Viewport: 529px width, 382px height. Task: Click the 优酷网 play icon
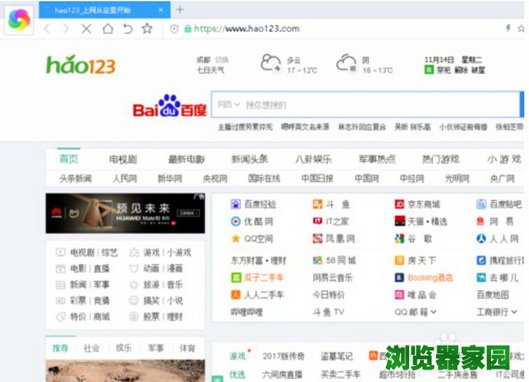click(235, 221)
